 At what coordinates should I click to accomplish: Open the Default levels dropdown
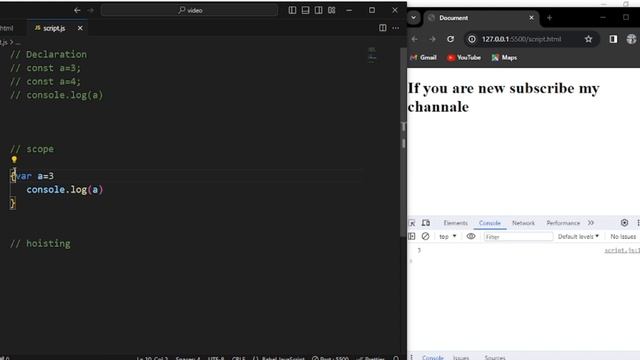[578, 236]
